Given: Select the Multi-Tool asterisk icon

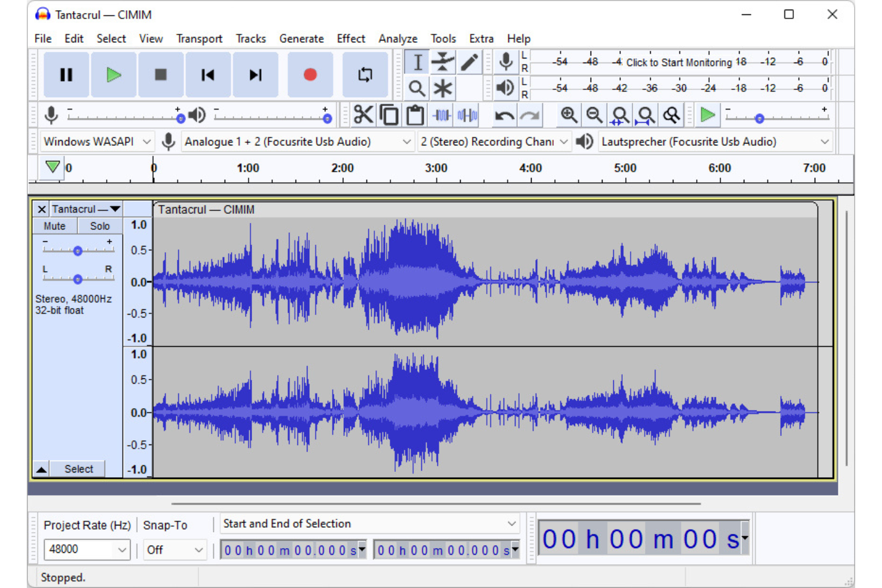Looking at the screenshot, I should click(443, 88).
